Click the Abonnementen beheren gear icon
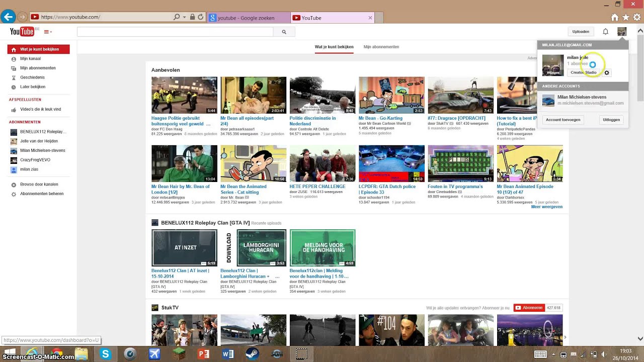Viewport: 644px width, 362px height. click(x=14, y=194)
